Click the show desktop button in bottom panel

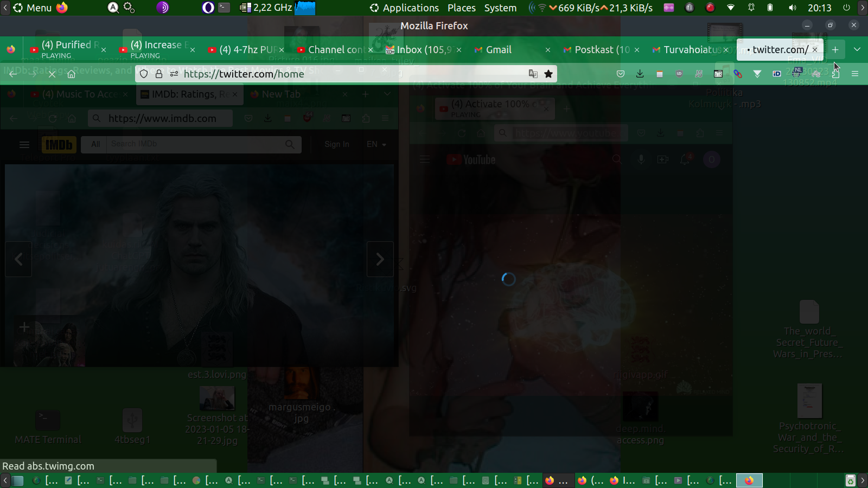18,480
